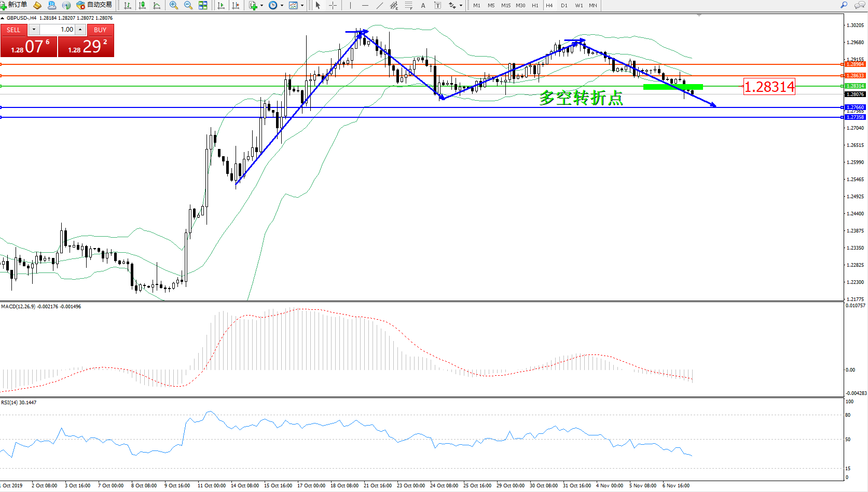Select the trendline drawing tool
This screenshot has height=492, width=868.
point(380,5)
